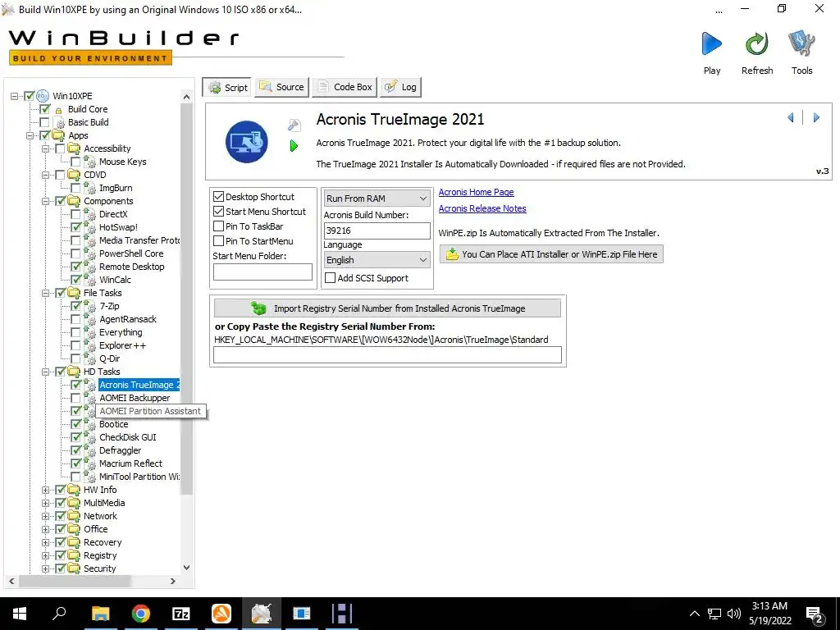Click the HD Tasks folder icon
840x630 pixels.
click(x=74, y=372)
